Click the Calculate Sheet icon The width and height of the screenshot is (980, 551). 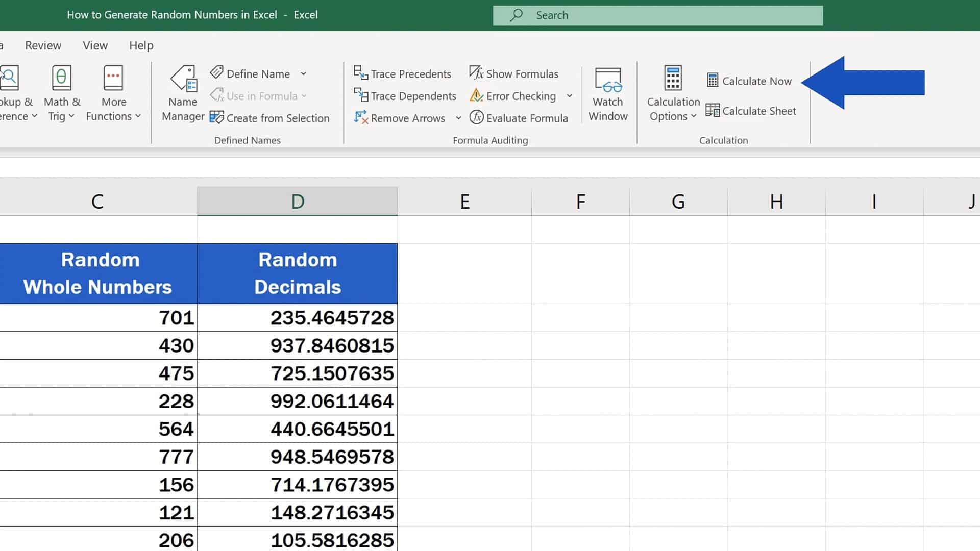(751, 111)
